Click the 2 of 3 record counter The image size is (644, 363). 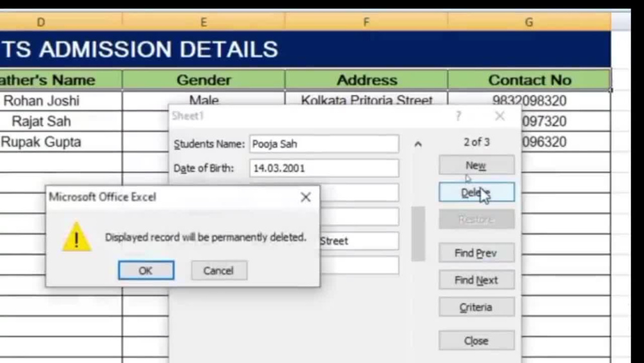477,142
